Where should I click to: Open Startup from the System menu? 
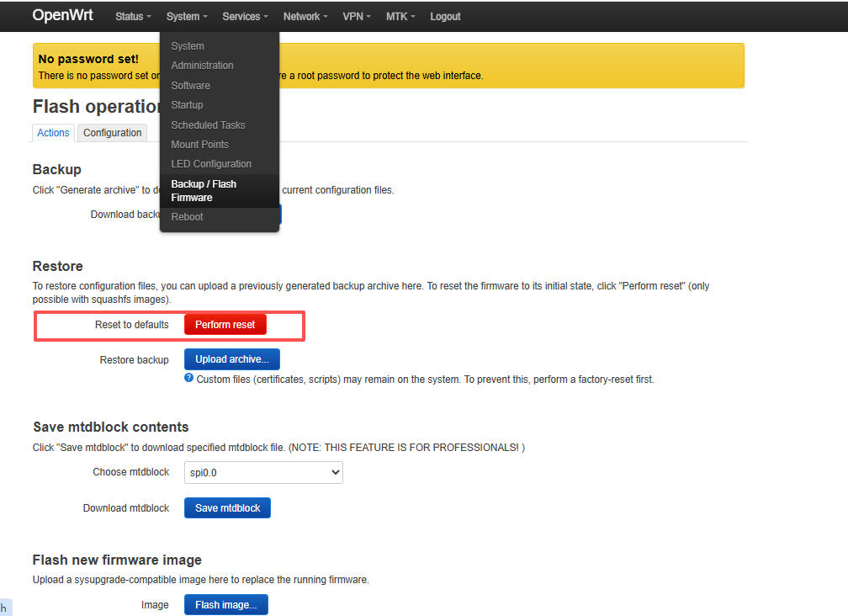pos(187,105)
